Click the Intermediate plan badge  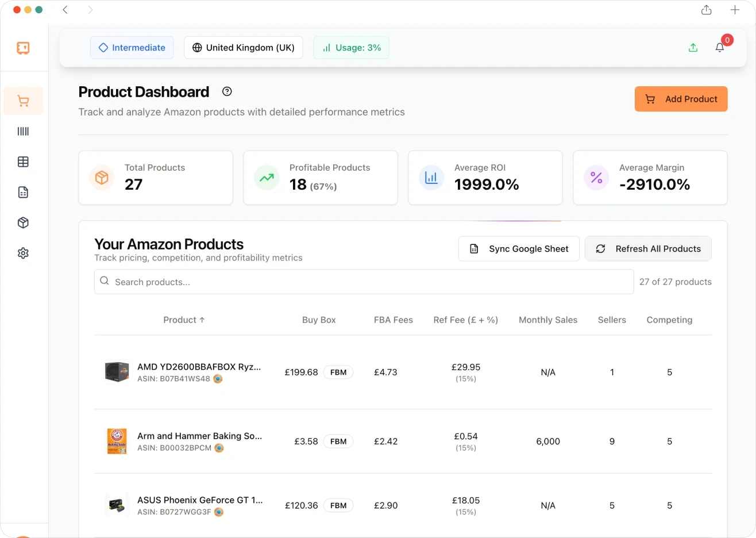(132, 48)
